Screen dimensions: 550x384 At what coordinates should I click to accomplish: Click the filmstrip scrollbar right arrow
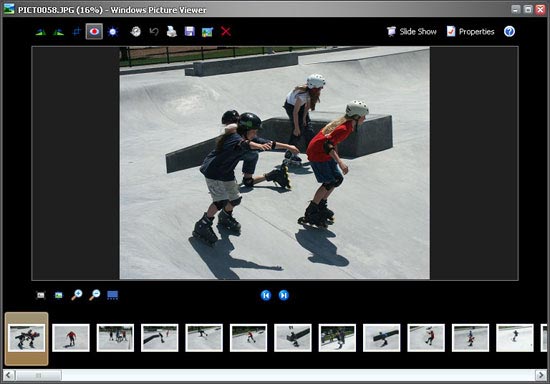pos(541,376)
